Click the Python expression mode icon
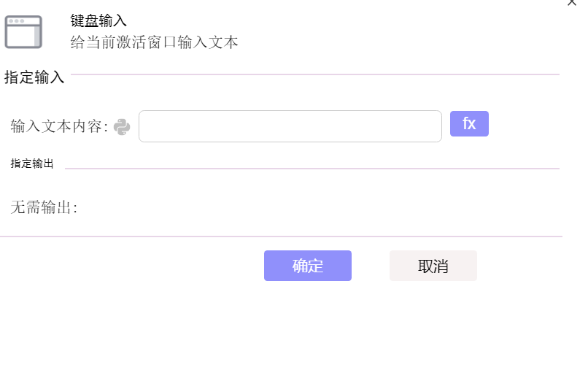The height and width of the screenshot is (373, 588). (122, 127)
